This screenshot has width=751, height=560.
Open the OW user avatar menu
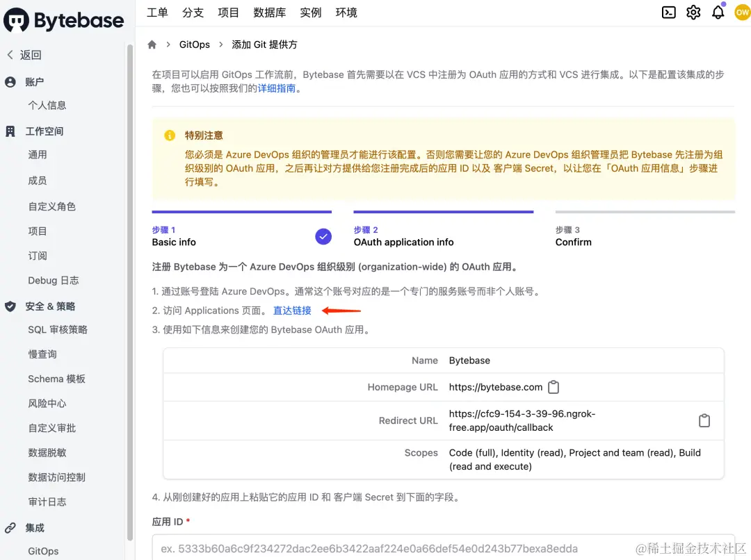(743, 13)
